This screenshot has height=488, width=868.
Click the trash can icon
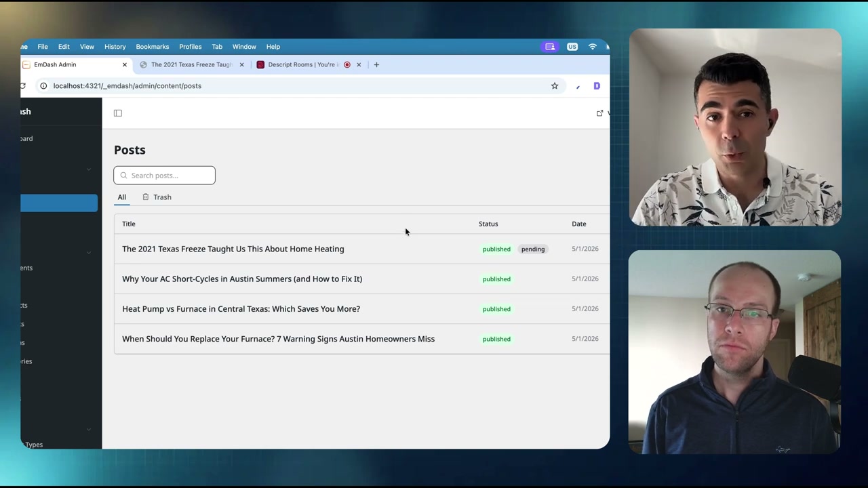coord(145,197)
